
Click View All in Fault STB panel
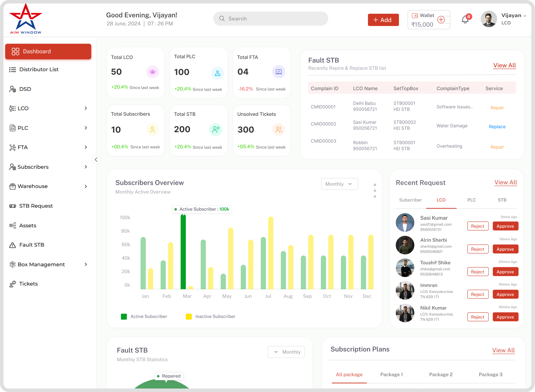pyautogui.click(x=504, y=66)
